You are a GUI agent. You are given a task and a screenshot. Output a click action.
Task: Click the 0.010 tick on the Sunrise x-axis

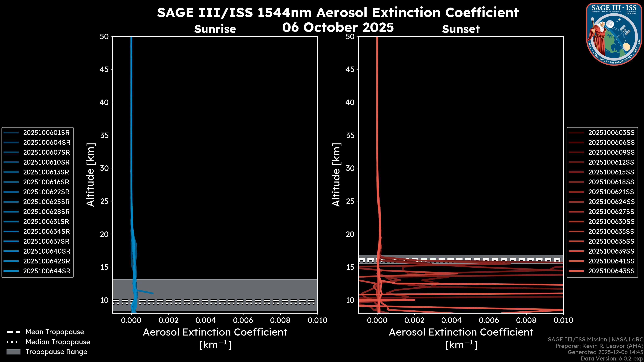click(317, 321)
